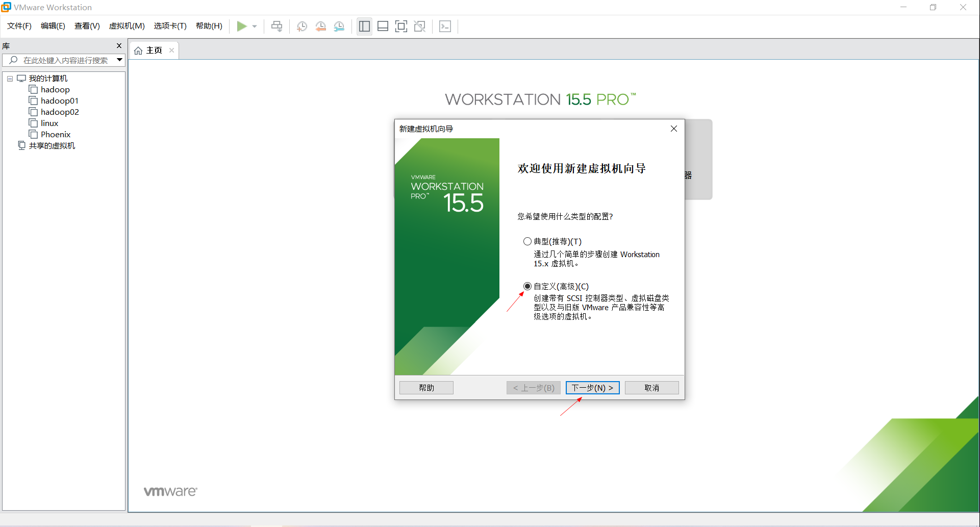980x527 pixels.
Task: Select the hadoop01 virtual machine
Action: pos(60,101)
